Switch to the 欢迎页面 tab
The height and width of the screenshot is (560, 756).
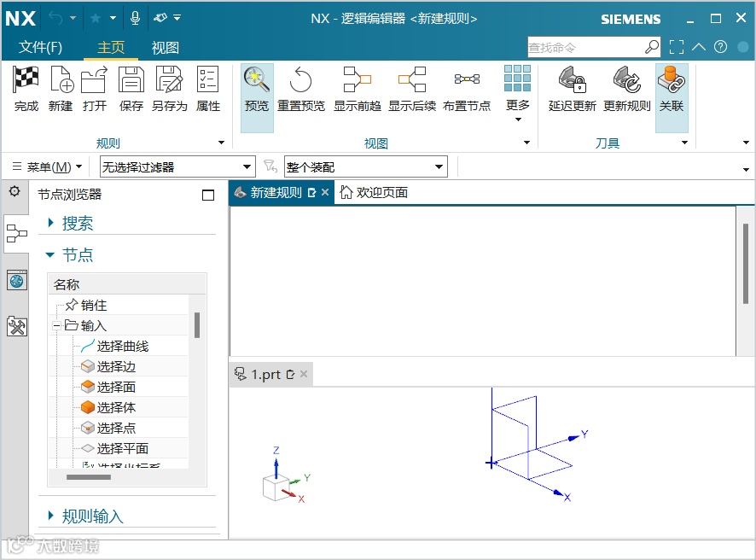pos(374,192)
